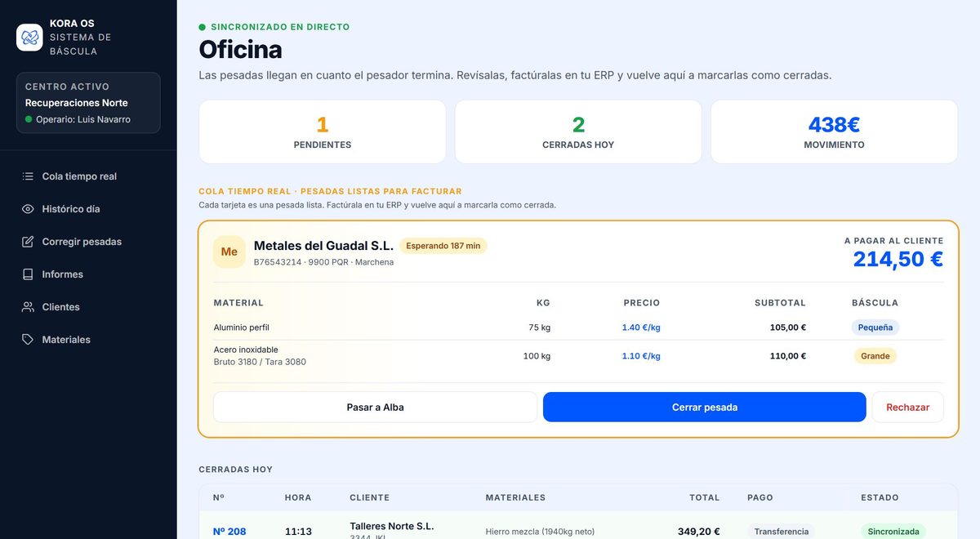Click the B76543214 · 9900 PQR · Marchena details
980x539 pixels.
[323, 262]
